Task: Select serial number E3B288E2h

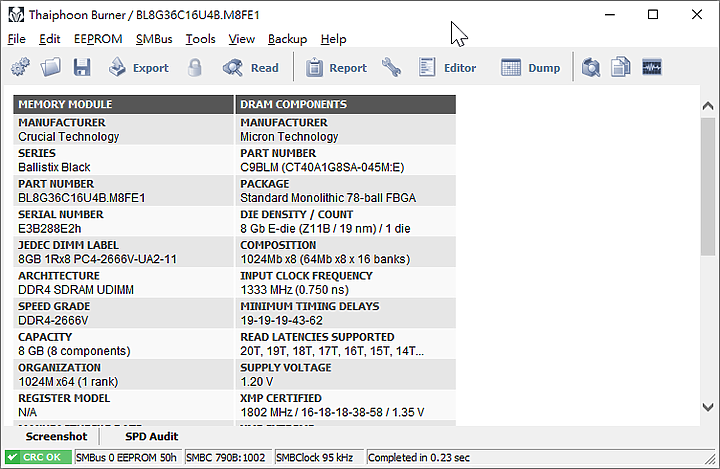Action: 50,229
